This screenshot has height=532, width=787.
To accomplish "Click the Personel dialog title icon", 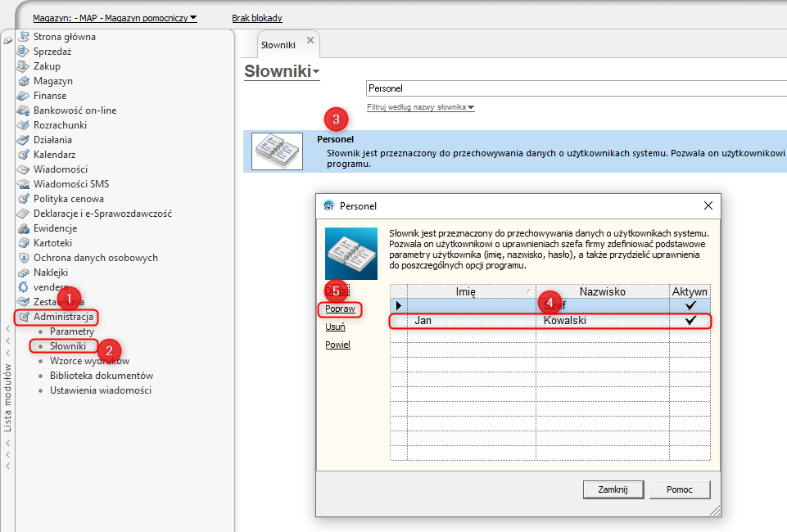I will 328,205.
